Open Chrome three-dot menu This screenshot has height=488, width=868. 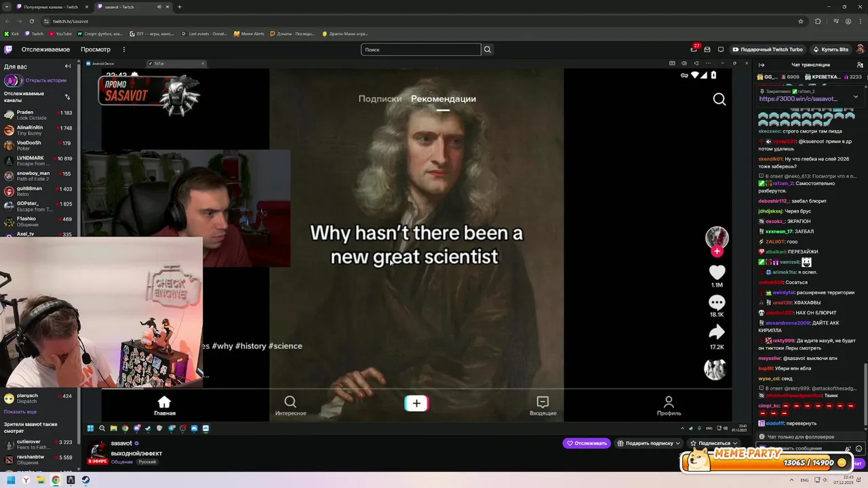pyautogui.click(x=862, y=21)
